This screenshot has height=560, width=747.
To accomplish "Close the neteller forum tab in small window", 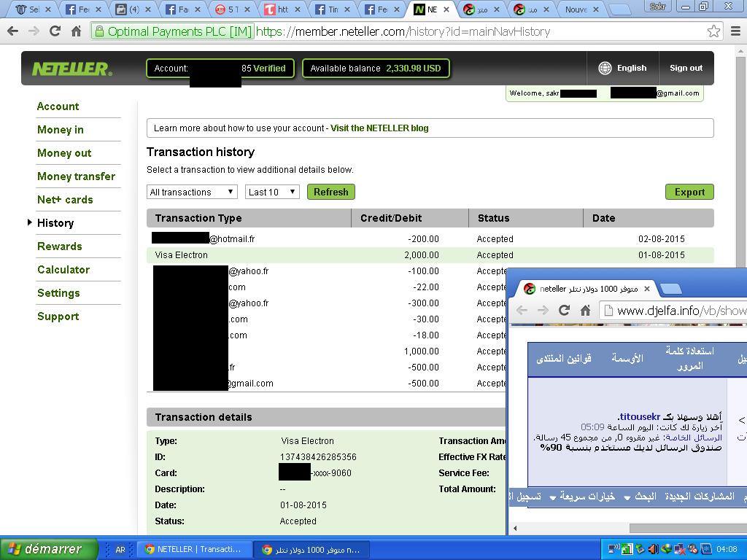I will [647, 289].
